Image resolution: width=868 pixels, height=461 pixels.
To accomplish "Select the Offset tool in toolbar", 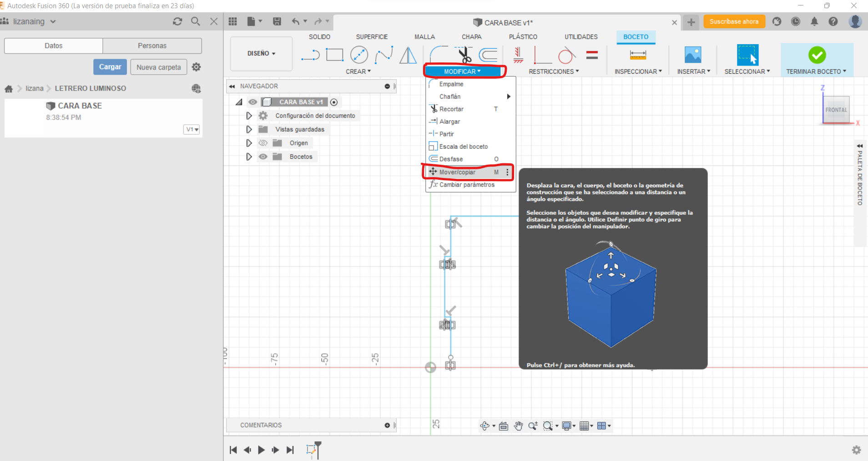I will [488, 55].
